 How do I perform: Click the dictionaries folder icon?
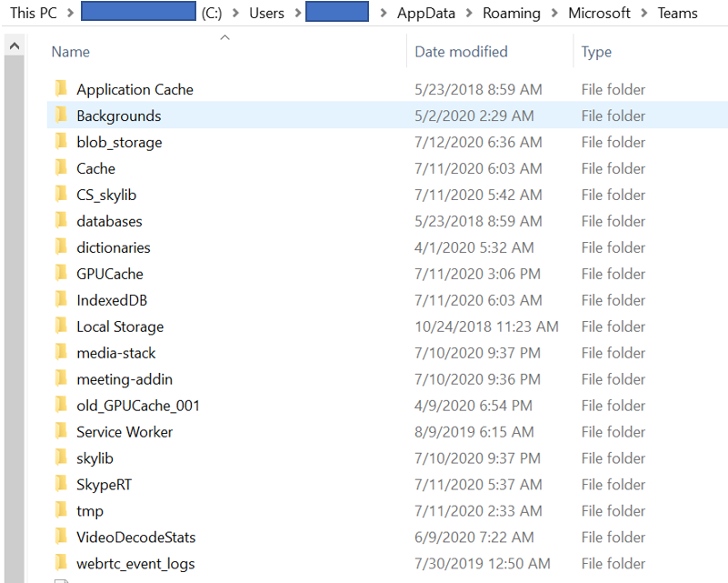point(61,246)
